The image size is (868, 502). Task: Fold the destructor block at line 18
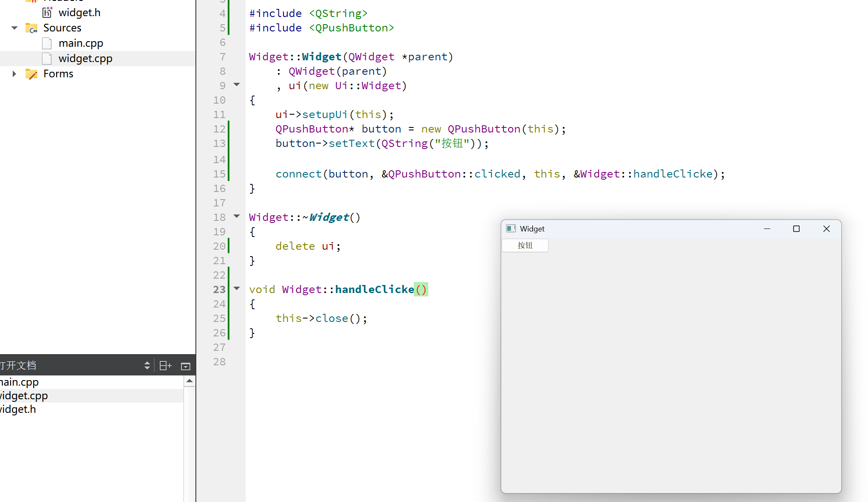[237, 217]
